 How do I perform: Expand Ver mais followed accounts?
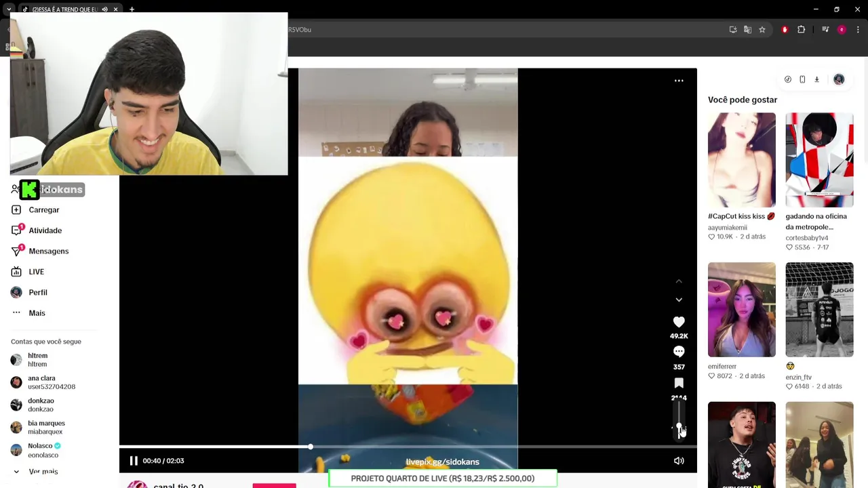pos(43,472)
